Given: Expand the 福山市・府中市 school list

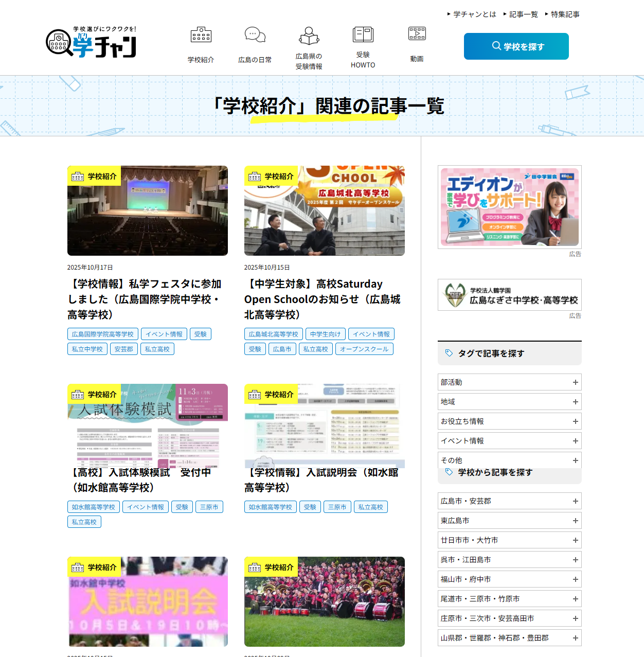Looking at the screenshot, I should coord(509,579).
